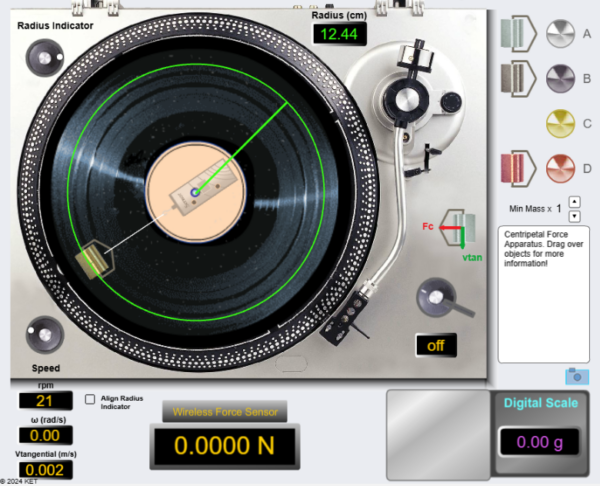Select the silver mass disc A
Screen dimensions: 600x486
point(561,33)
